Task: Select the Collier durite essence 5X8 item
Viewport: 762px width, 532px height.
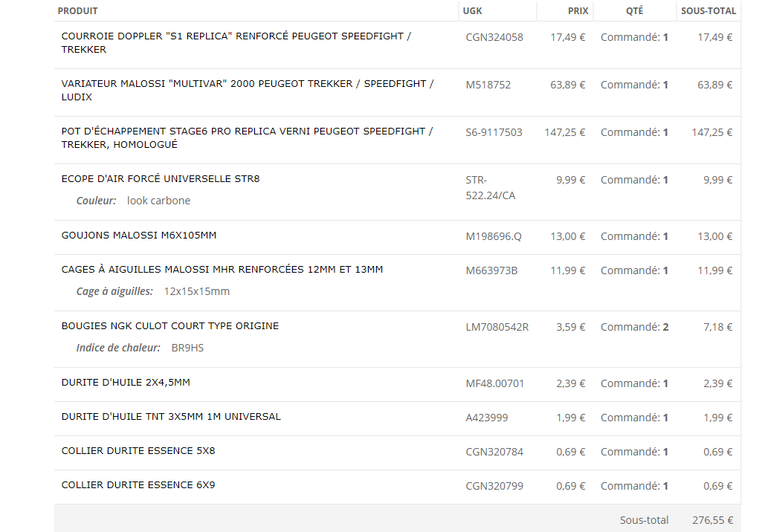Action: [138, 451]
